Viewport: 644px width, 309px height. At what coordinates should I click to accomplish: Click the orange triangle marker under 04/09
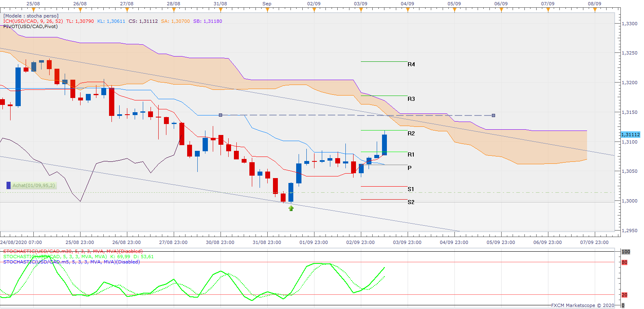[408, 10]
